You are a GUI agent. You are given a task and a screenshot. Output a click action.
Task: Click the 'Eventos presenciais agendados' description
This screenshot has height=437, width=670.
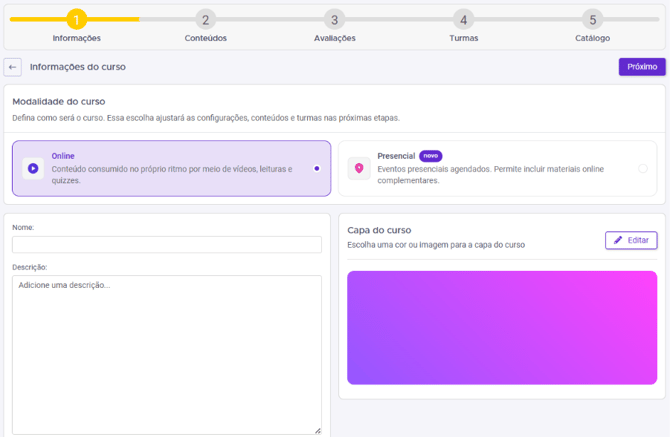[x=491, y=175]
